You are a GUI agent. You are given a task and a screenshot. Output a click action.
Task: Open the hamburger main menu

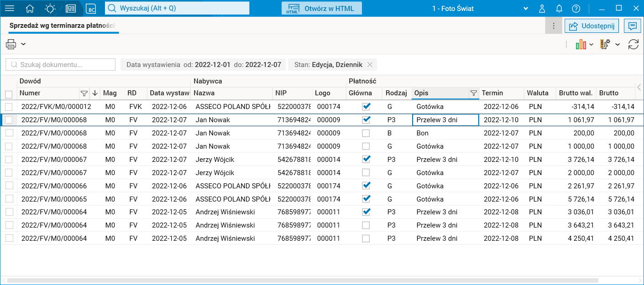(x=9, y=8)
